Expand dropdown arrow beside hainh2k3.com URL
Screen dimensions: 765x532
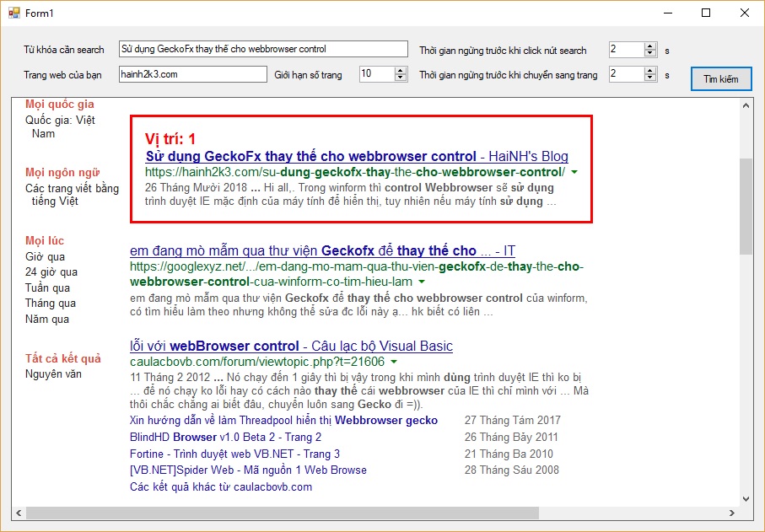(574, 172)
